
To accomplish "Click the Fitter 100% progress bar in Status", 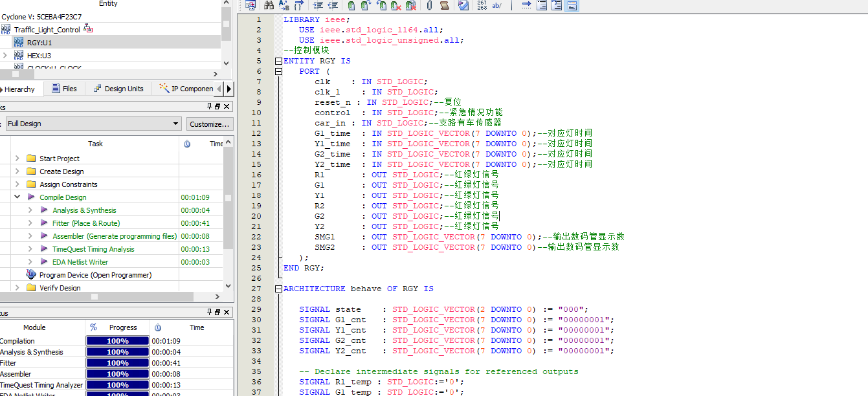I will tap(118, 363).
